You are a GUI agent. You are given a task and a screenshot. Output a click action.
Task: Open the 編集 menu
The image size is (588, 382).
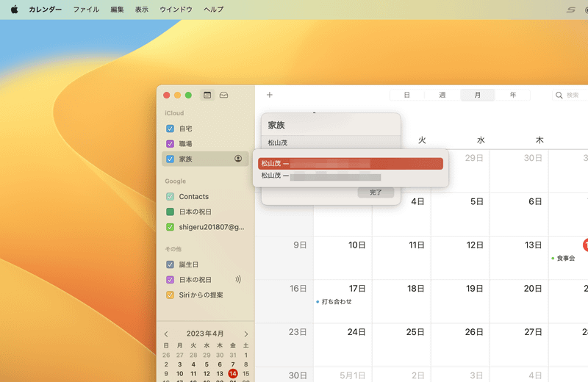117,10
